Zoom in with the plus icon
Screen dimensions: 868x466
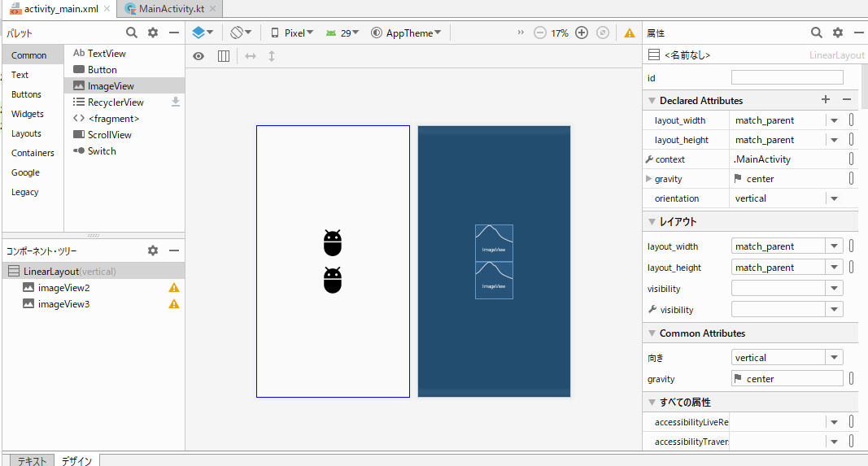tap(582, 33)
